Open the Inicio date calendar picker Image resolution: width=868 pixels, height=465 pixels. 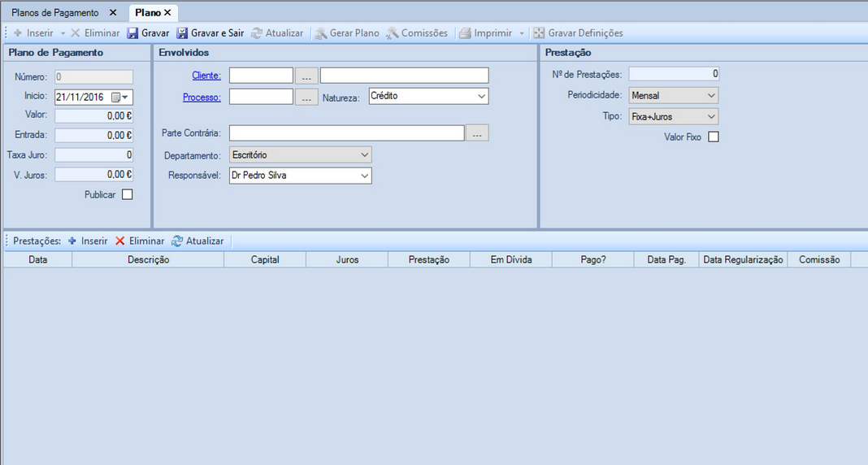click(120, 98)
